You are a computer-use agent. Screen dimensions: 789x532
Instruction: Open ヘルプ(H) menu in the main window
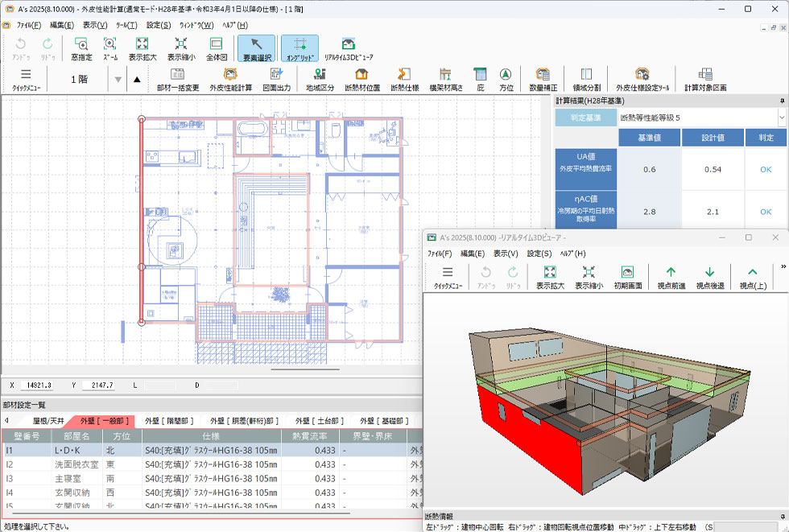click(235, 25)
